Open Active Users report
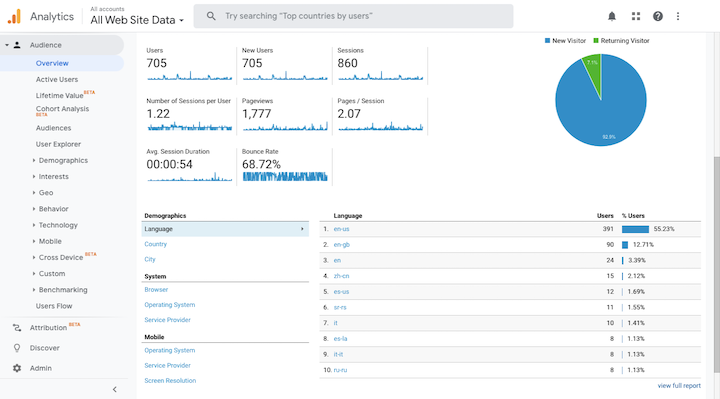This screenshot has height=399, width=720. 57,79
